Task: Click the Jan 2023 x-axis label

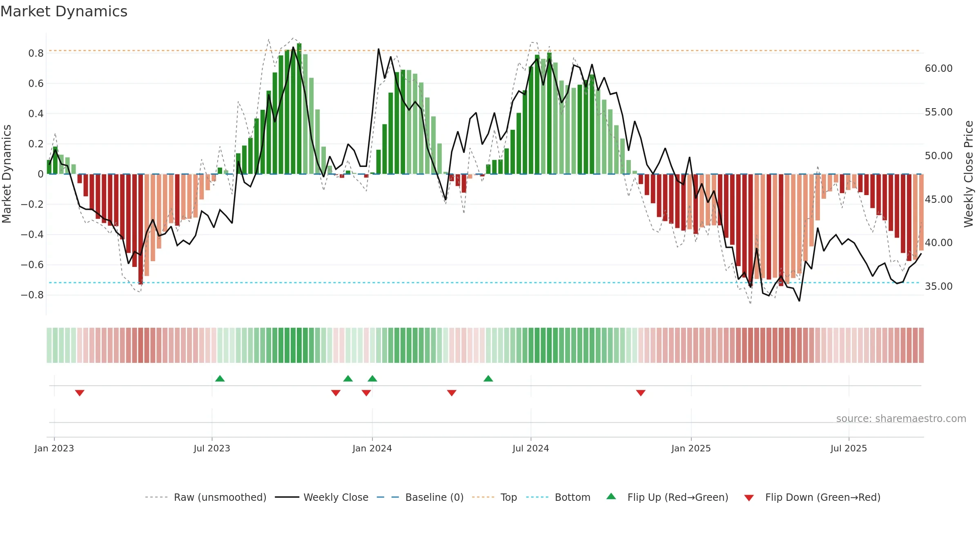Action: [54, 448]
